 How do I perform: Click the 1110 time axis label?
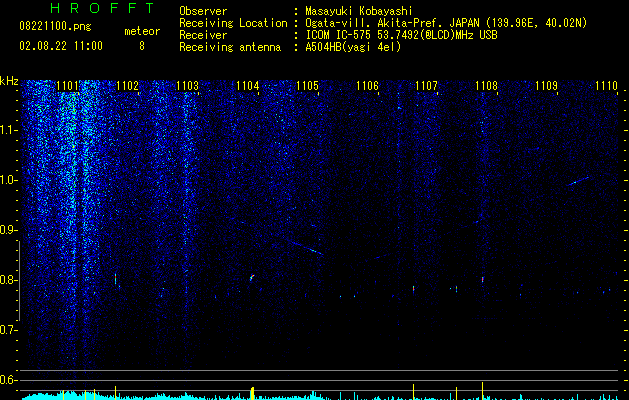(x=606, y=86)
